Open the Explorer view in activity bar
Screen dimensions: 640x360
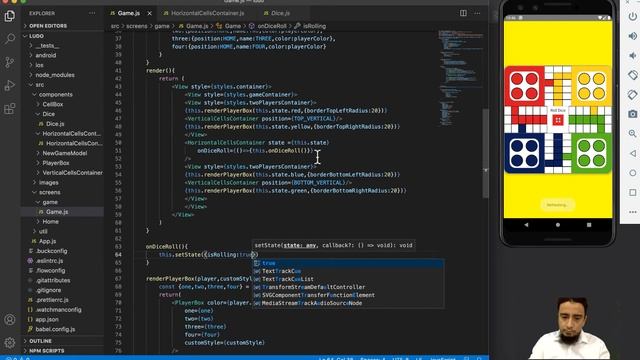click(10, 16)
